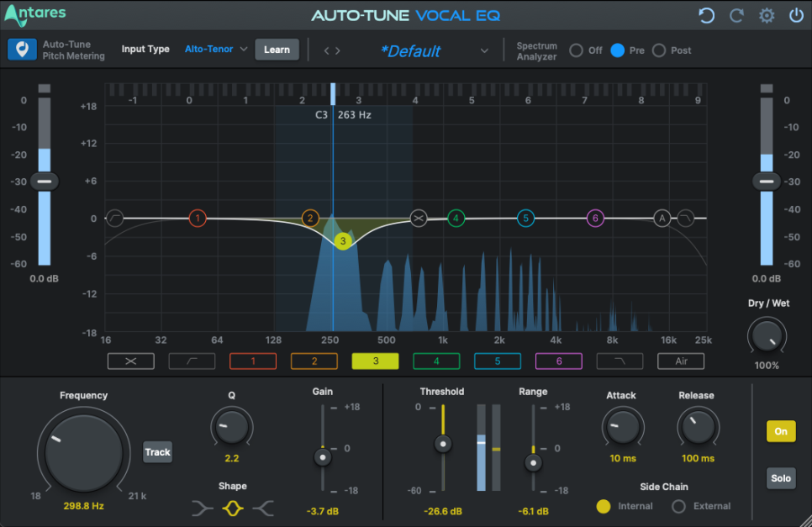Select band tab 4
This screenshot has height=527, width=812.
click(x=436, y=361)
